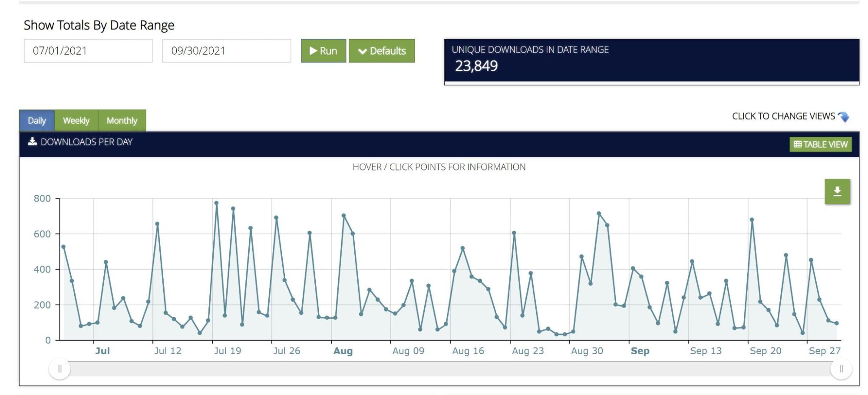Click the last data point on the chart
Viewport: 868px width, 395px height.
coord(837,323)
